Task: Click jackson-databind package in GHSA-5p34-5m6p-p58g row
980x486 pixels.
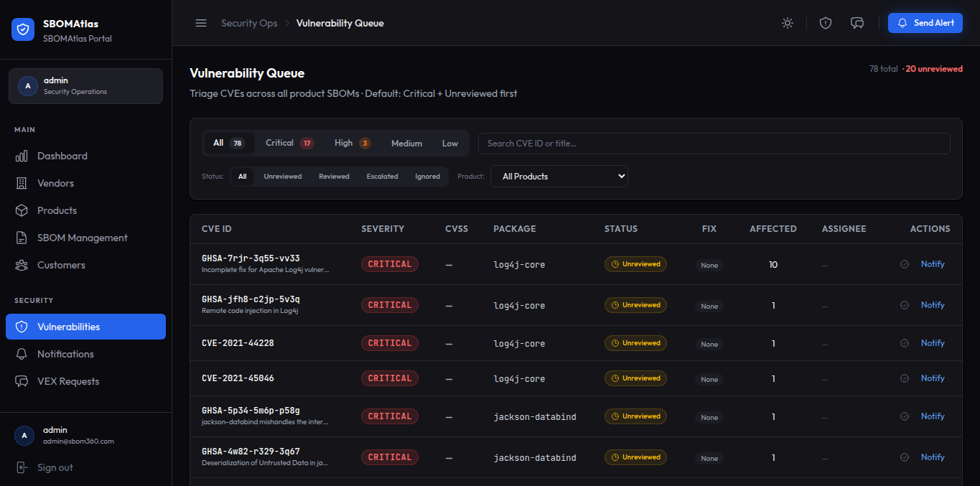Action: [x=535, y=417]
